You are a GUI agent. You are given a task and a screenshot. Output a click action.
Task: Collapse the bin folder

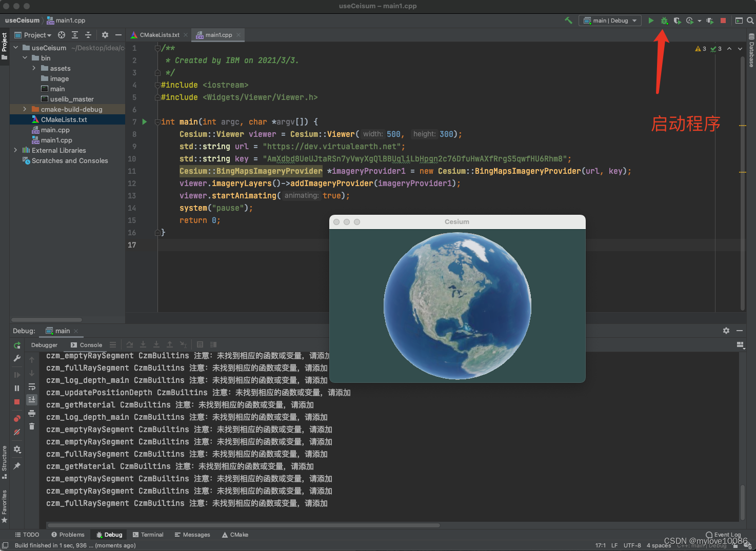click(25, 58)
